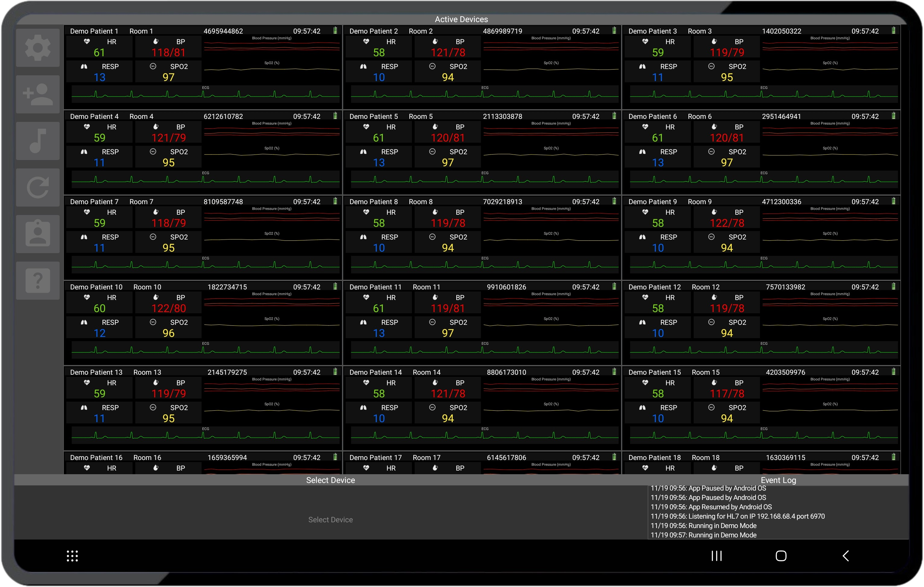Click the SPO2 icon for Demo Patient 5
The width and height of the screenshot is (924, 587).
click(432, 151)
